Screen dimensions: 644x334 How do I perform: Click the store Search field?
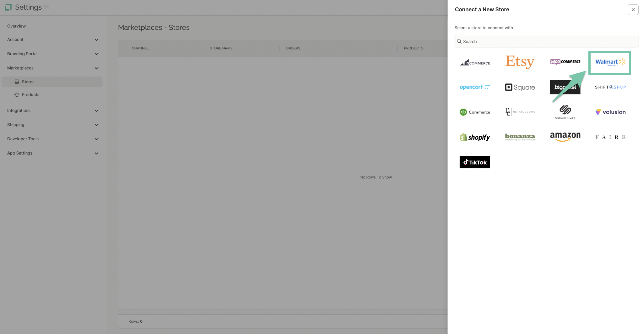tap(547, 41)
